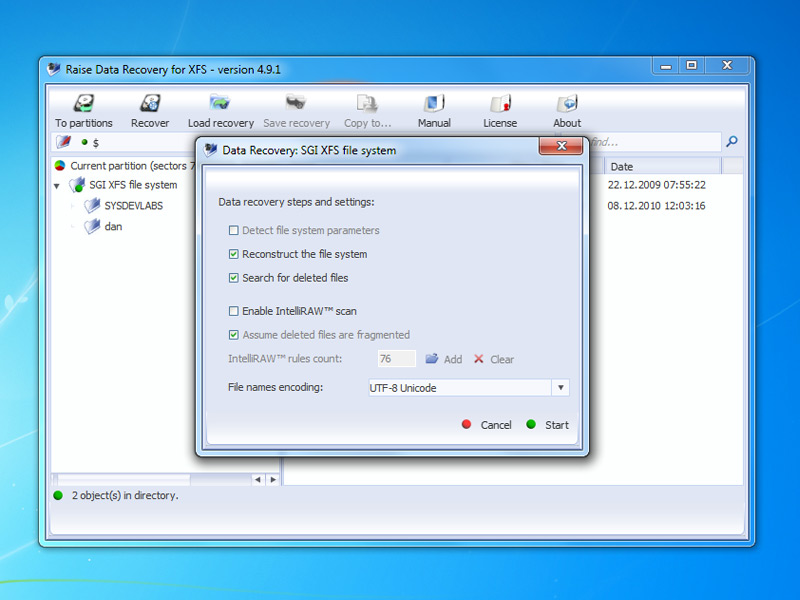Uncheck Search for deleted files
The image size is (800, 600).
point(233,278)
